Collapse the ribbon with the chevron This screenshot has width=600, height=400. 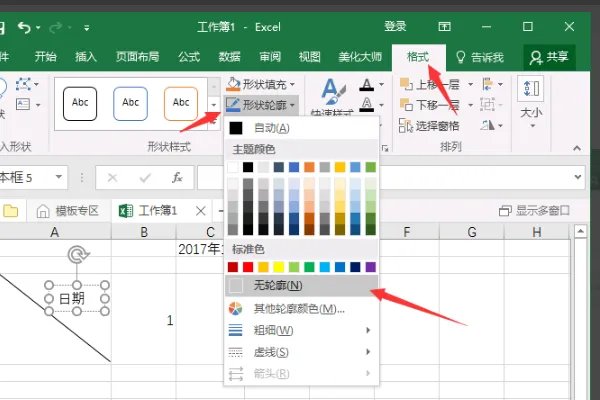[x=577, y=148]
